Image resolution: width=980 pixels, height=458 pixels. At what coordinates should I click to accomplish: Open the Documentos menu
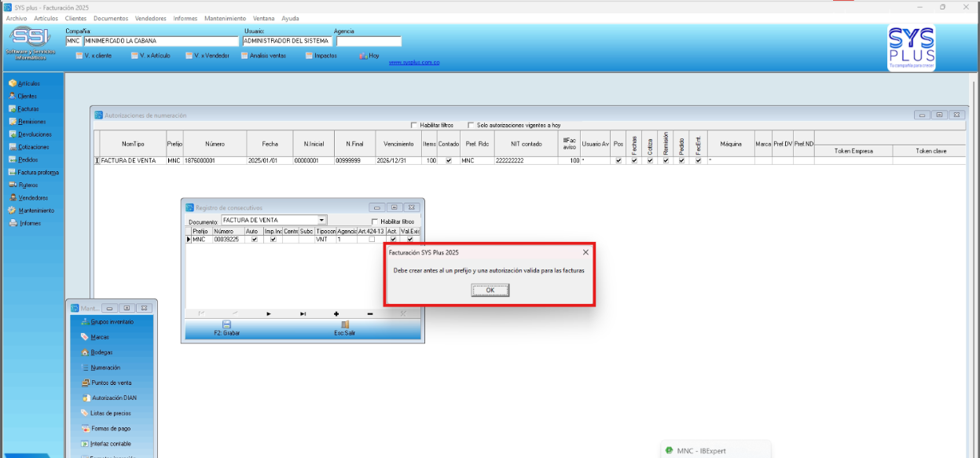click(111, 18)
